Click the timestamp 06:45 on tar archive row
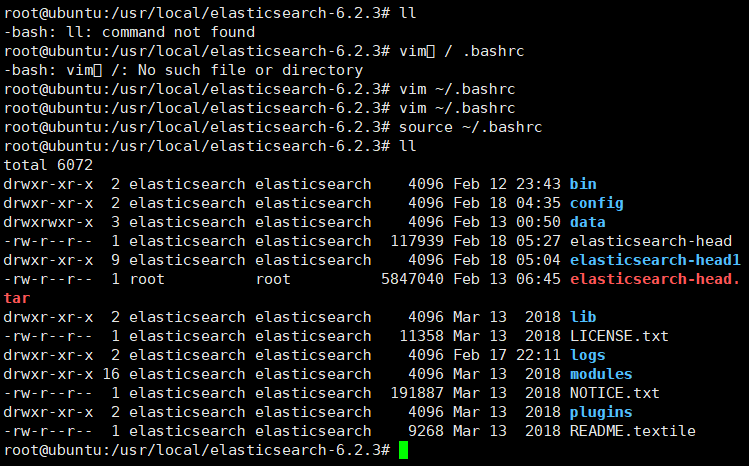Viewport: 750px width, 466px height. [x=538, y=279]
